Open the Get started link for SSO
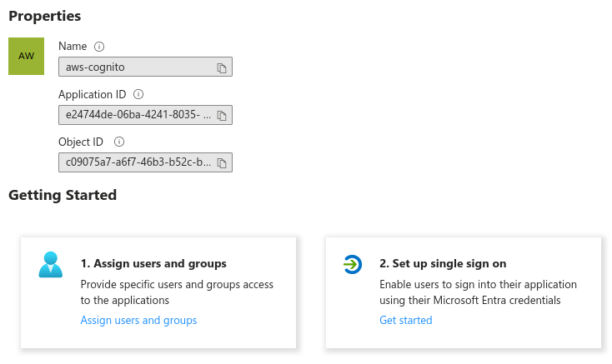The width and height of the screenshot is (612, 364). (x=406, y=321)
